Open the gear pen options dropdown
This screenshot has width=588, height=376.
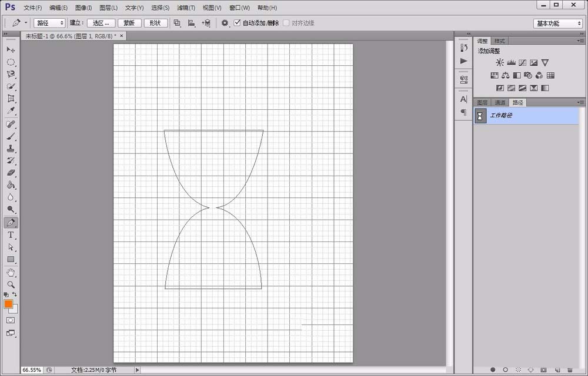tap(225, 23)
